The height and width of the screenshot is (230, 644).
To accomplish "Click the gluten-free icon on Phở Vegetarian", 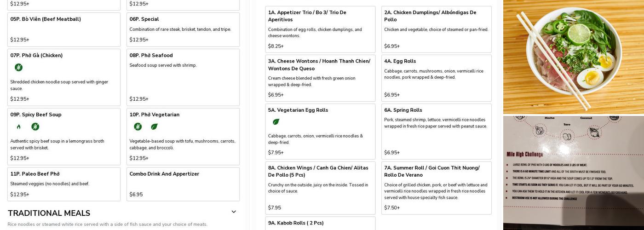I will pos(138,127).
